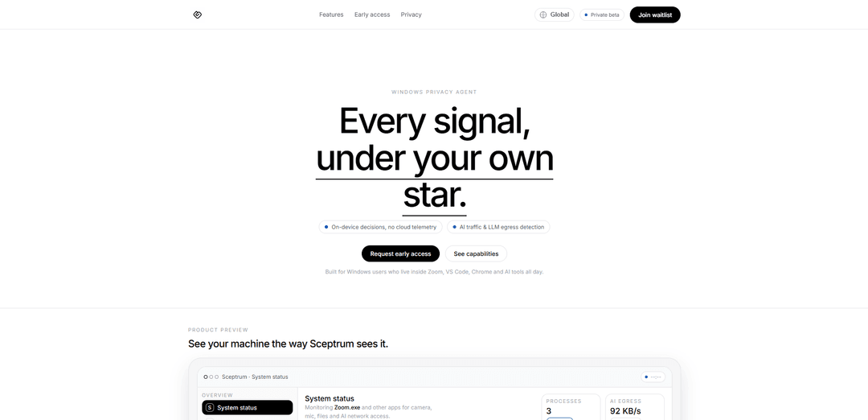Click the AI Egress stat card
868x420 pixels.
click(x=634, y=406)
